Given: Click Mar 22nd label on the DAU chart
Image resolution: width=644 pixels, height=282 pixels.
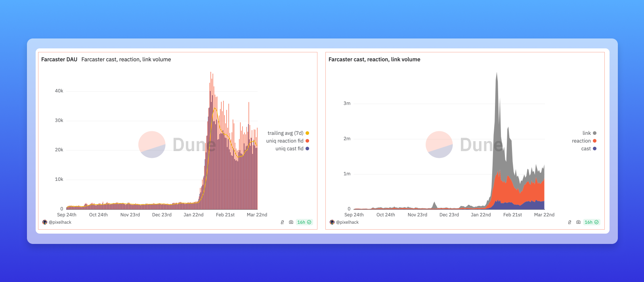Looking at the screenshot, I should pyautogui.click(x=257, y=215).
